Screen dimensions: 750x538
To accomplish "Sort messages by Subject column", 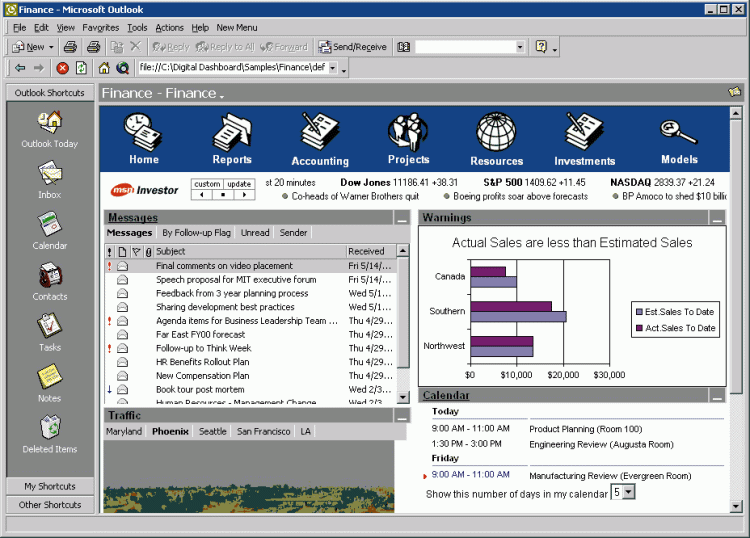I will 250,252.
